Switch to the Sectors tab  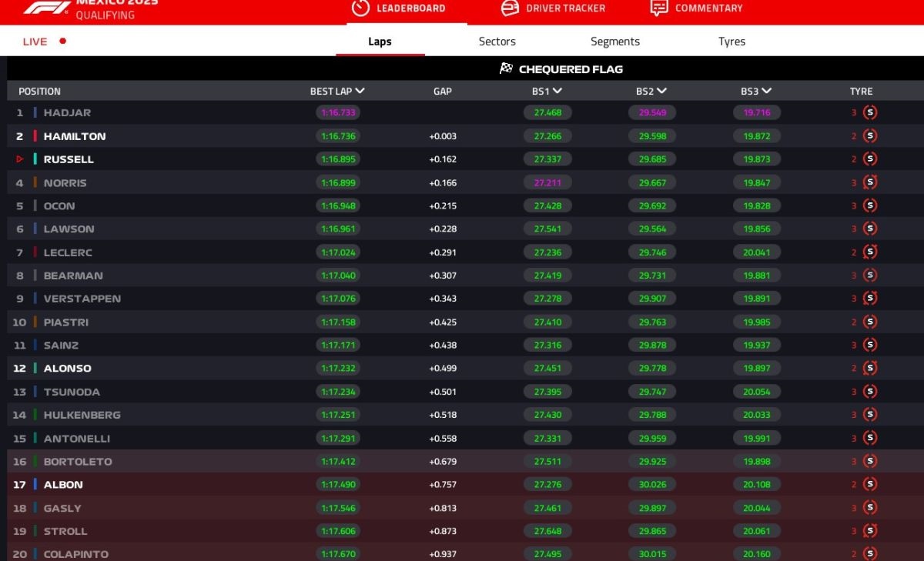pos(497,42)
